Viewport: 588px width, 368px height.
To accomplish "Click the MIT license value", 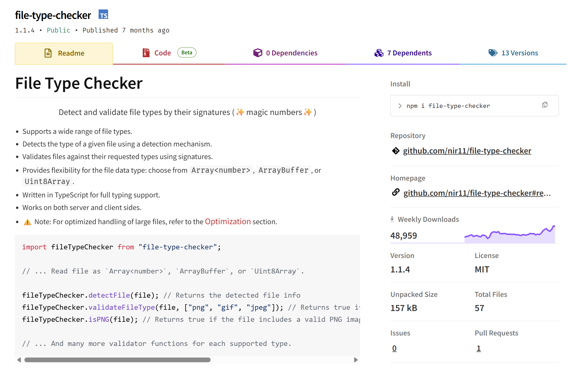I will click(482, 269).
